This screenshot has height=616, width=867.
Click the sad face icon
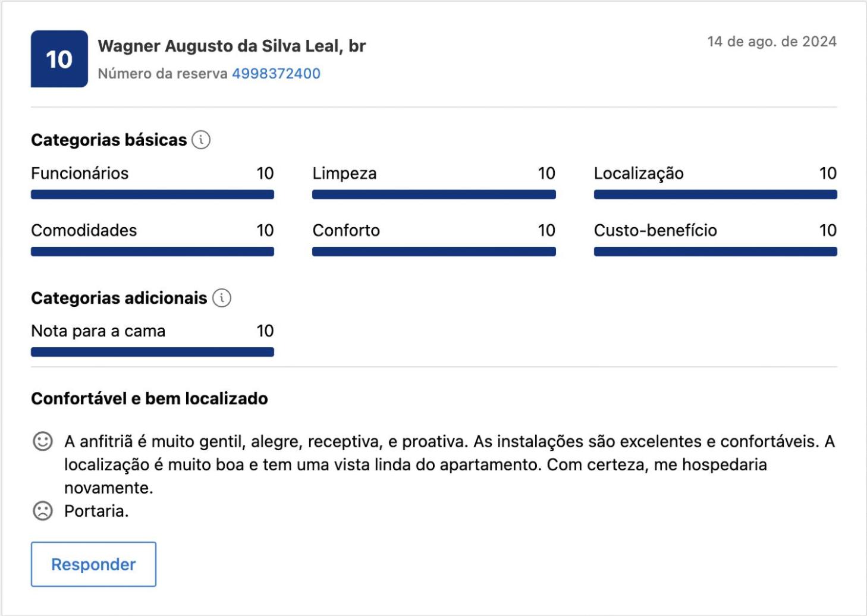click(x=42, y=511)
